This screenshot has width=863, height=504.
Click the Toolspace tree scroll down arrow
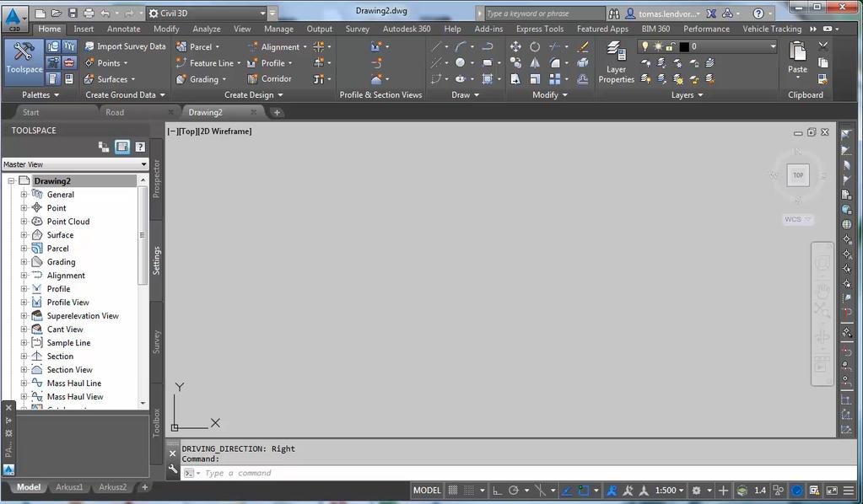(143, 403)
